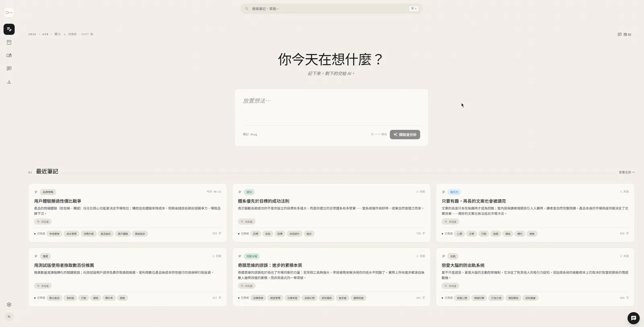Click the green 均衡市場 category badge
This screenshot has width=644, height=327.
click(x=252, y=257)
